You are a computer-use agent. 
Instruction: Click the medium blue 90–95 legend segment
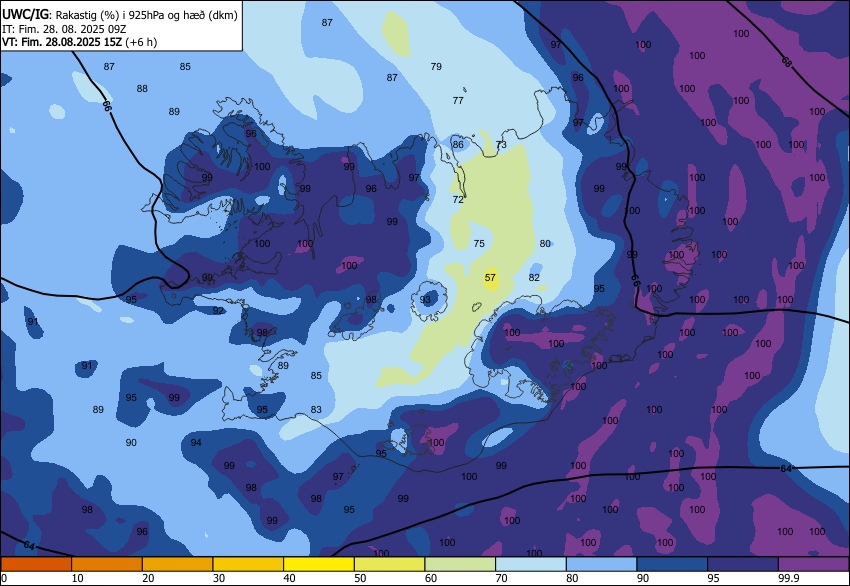[x=672, y=564]
